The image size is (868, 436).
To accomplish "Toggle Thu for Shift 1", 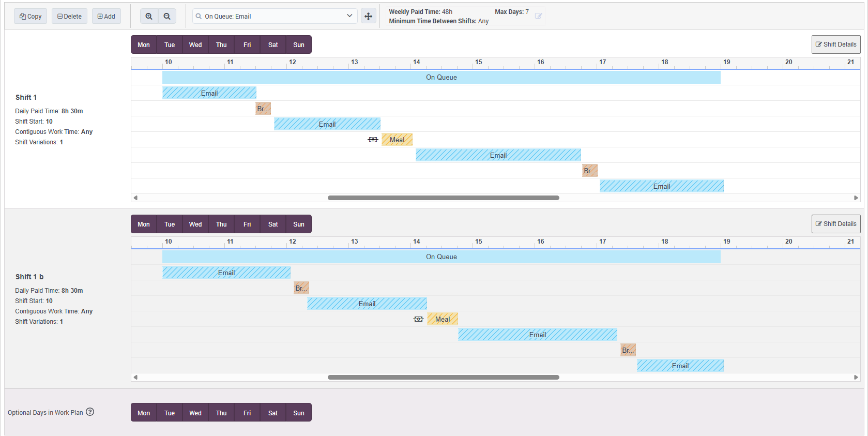I will (x=221, y=44).
